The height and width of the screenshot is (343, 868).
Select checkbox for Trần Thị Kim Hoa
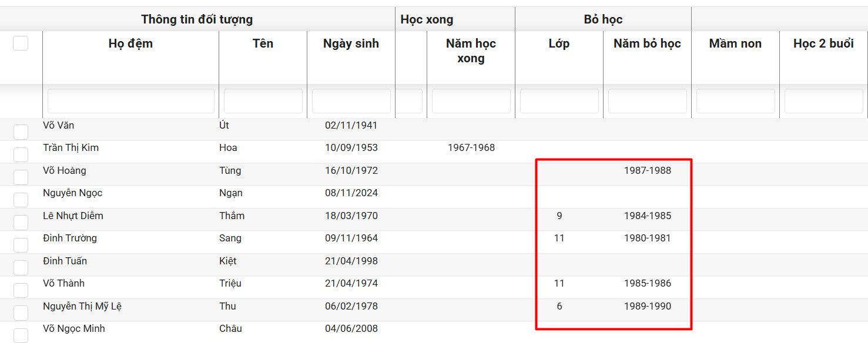(21, 154)
